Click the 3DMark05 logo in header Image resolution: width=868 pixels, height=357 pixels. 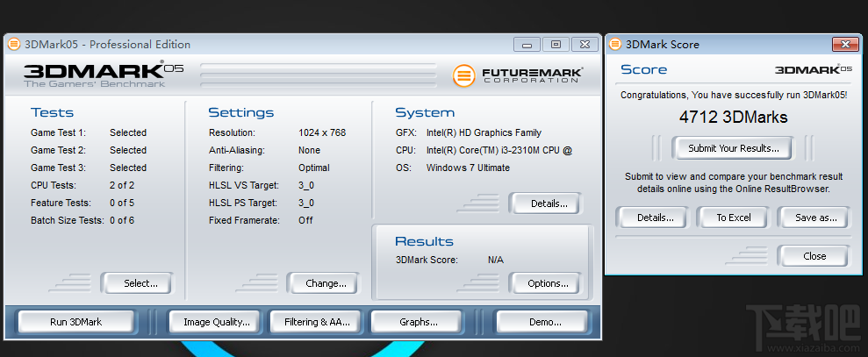103,75
